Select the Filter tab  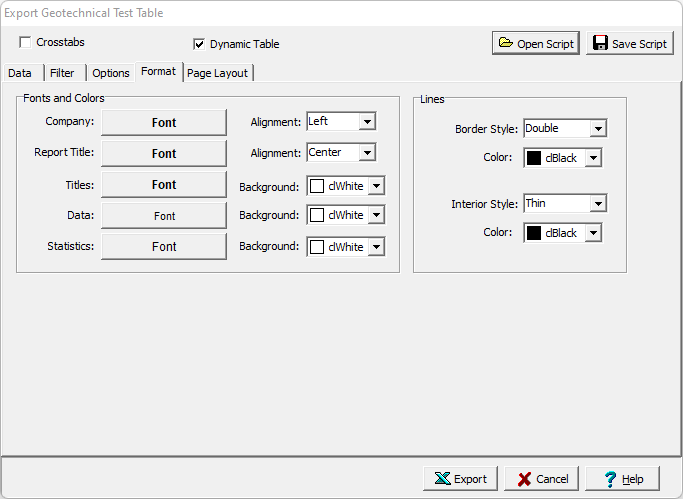tap(62, 73)
